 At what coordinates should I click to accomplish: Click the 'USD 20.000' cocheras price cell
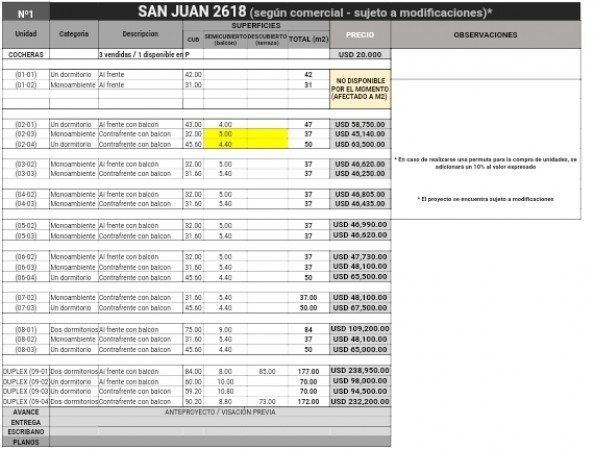coord(360,55)
